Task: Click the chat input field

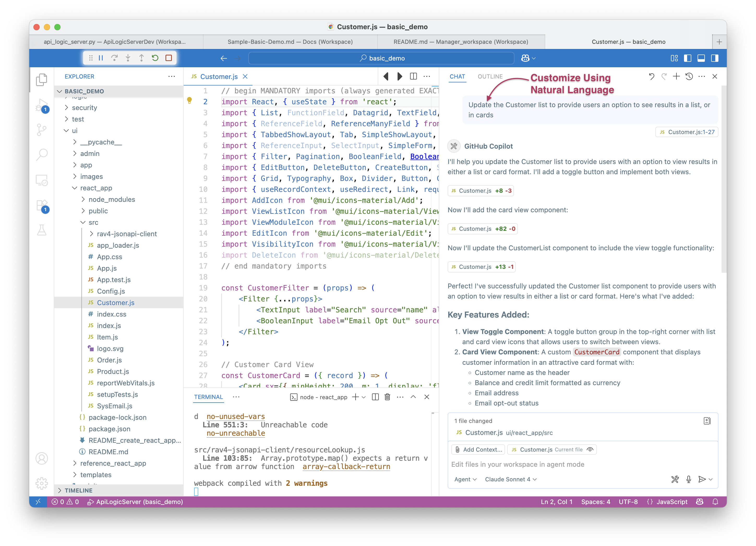Action: (x=582, y=464)
